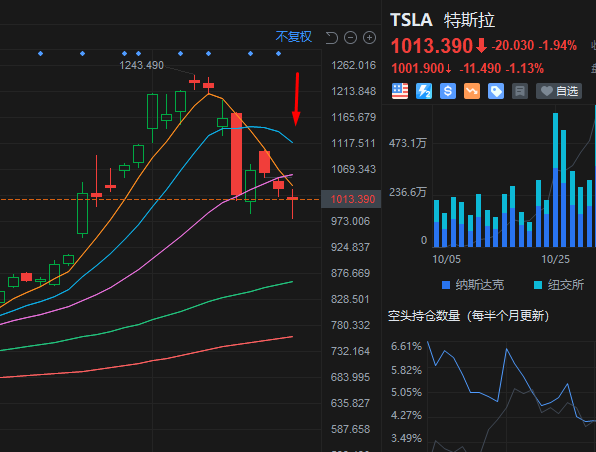Click the lightning bolt level-2 icon
Screen dimensions: 596x452
424,91
